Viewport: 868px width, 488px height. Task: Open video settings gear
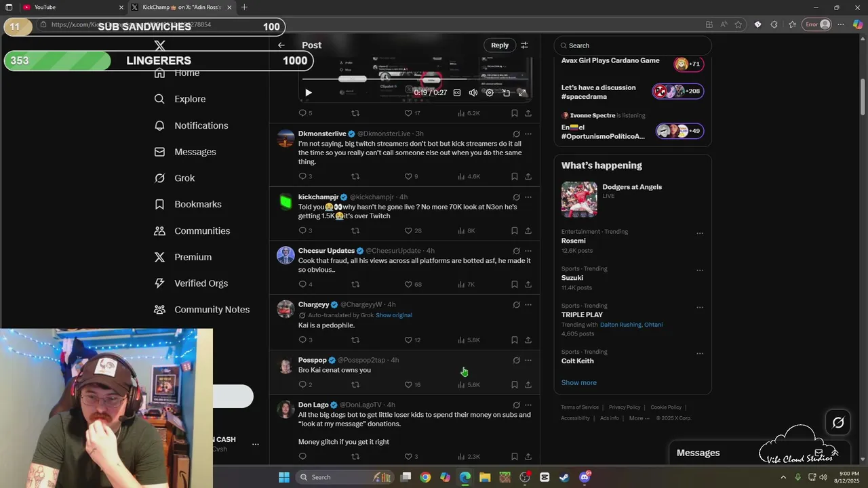(490, 93)
